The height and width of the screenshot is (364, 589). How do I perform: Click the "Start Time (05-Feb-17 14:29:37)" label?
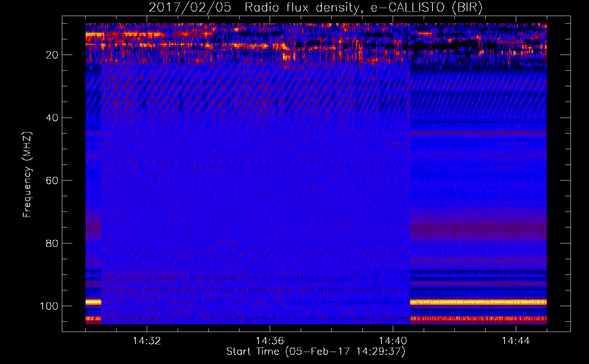316,352
